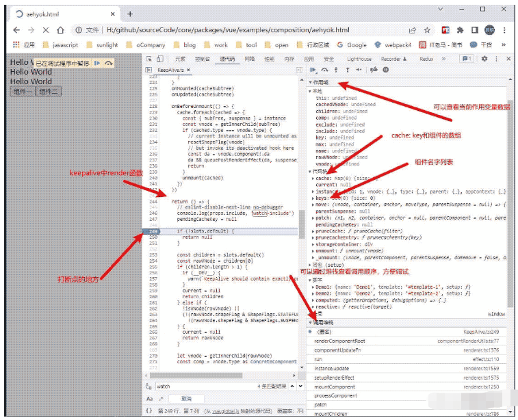Click the single Step debugger icon
Image resolution: width=518 pixels, height=420 pixels.
359,70
